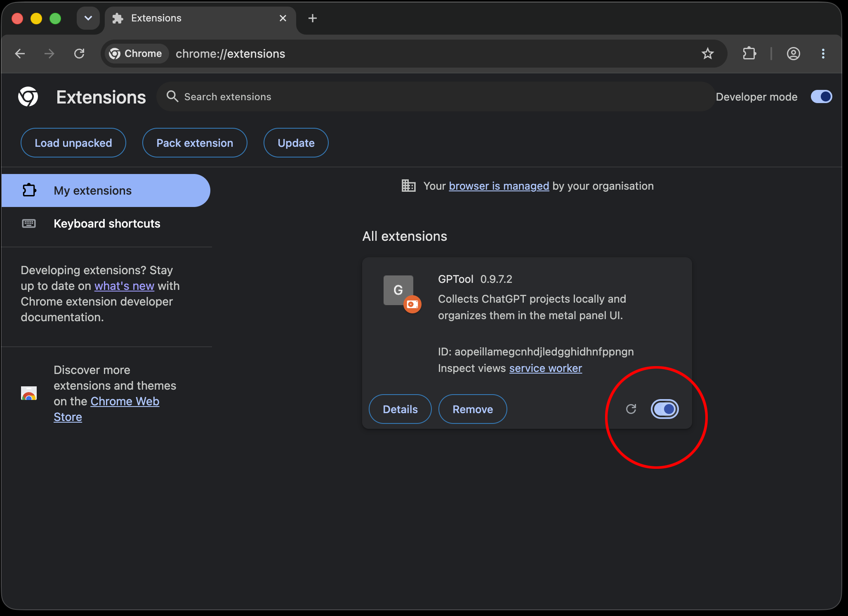
Task: Click Pack extension button
Action: [195, 143]
